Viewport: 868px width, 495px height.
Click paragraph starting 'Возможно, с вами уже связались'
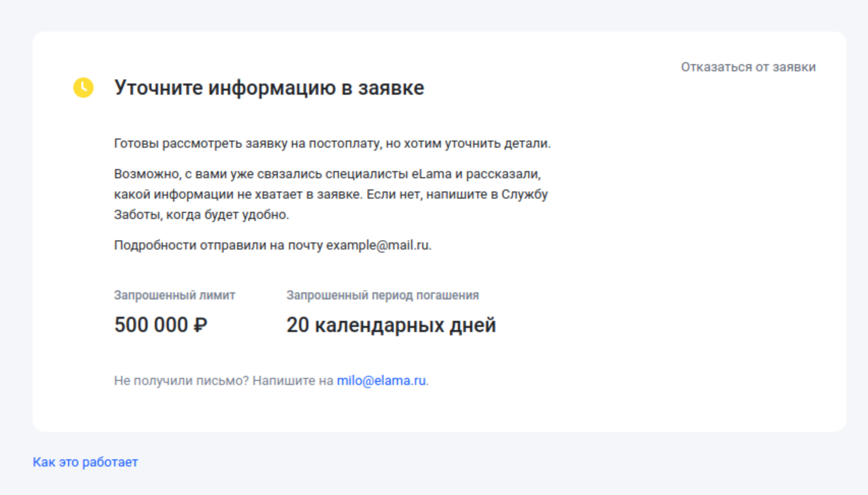331,194
